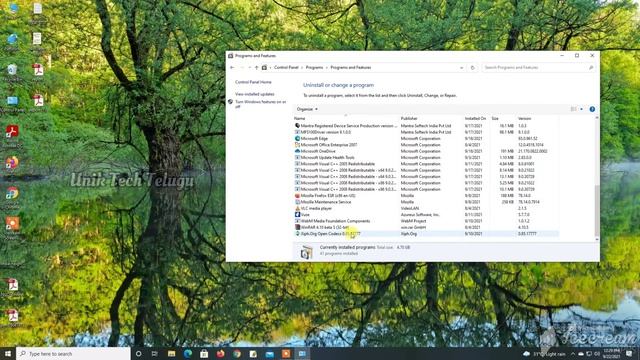640x360 pixels.
Task: Open View installed updates link
Action: (x=255, y=94)
